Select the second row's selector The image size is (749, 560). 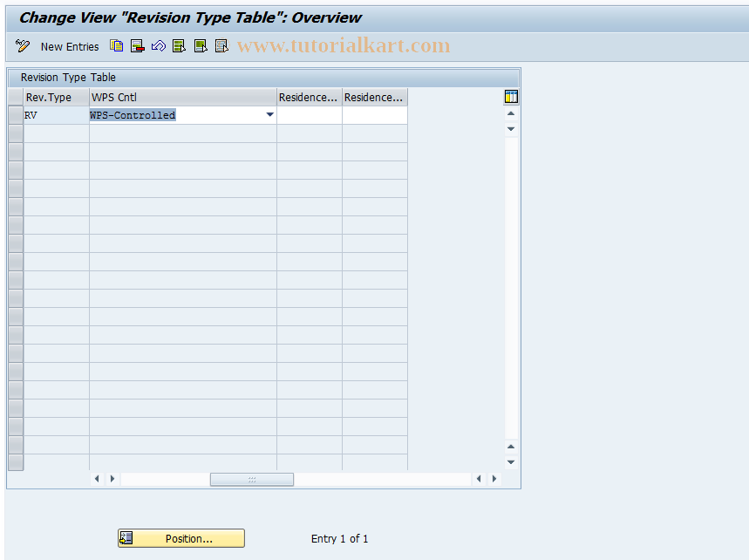16,133
